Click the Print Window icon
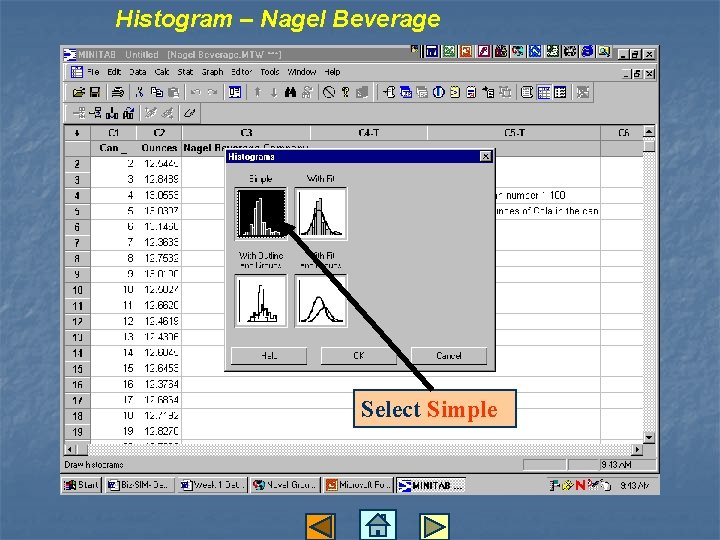720x540 pixels. click(118, 92)
